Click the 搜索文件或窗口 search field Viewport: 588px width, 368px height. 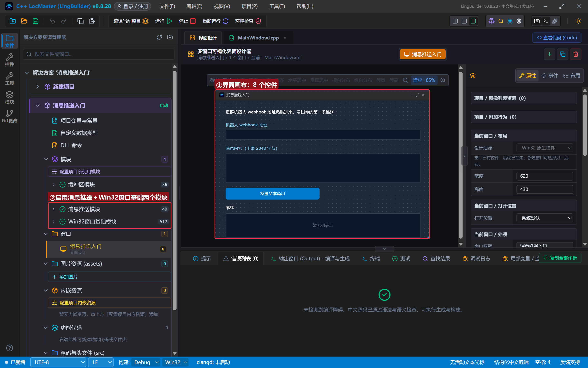[99, 54]
